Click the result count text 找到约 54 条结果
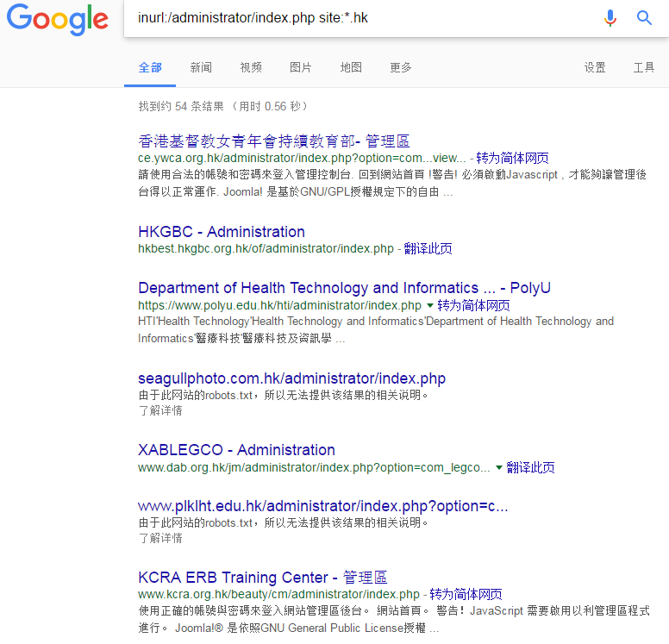The height and width of the screenshot is (644, 669). point(181,106)
